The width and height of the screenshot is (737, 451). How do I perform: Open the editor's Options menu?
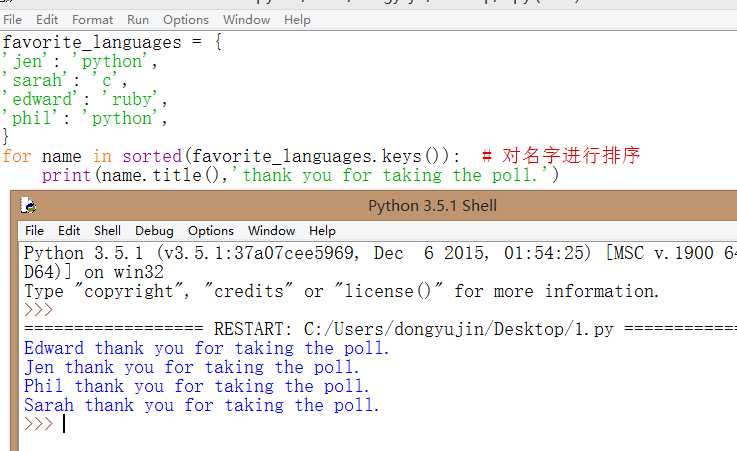(186, 20)
